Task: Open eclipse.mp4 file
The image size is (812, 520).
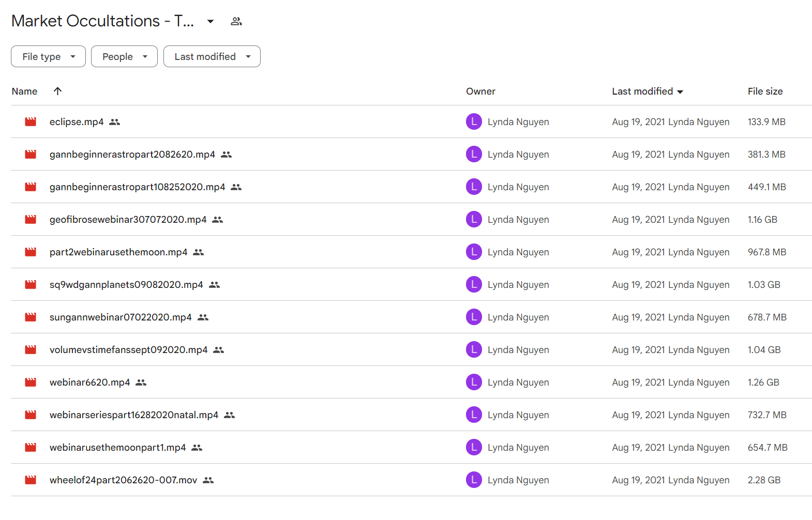Action: coord(77,122)
